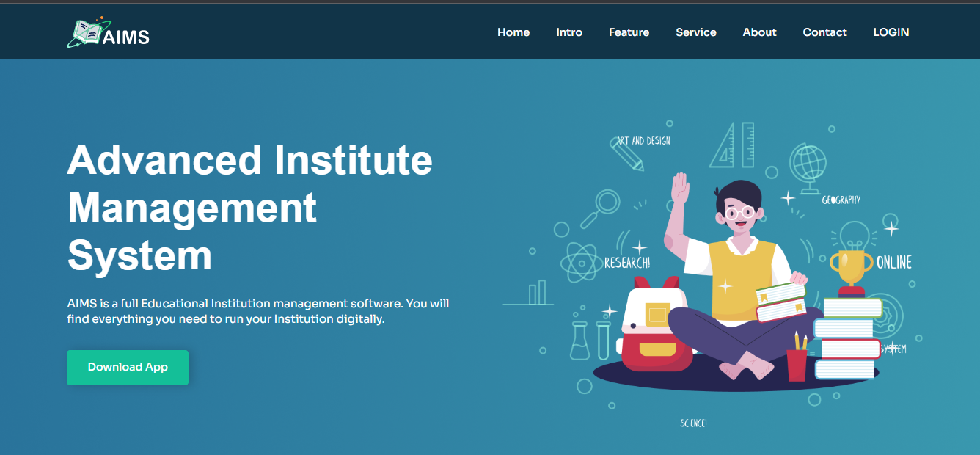Image resolution: width=980 pixels, height=455 pixels.
Task: Open the Intro section from navbar
Action: click(569, 32)
